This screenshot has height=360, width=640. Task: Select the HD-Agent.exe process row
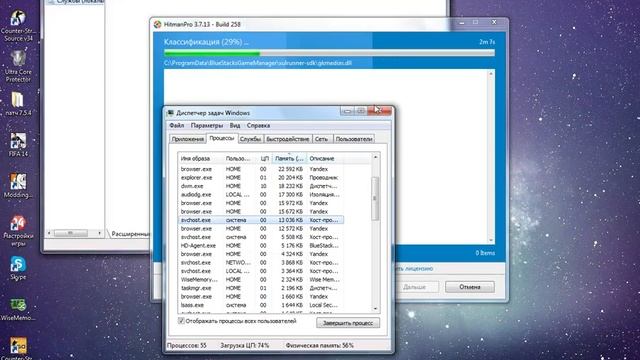tap(260, 246)
